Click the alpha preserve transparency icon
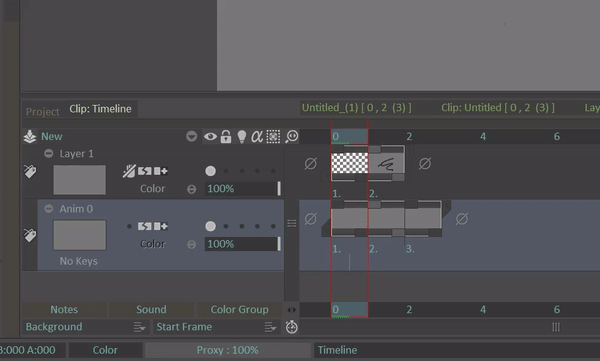This screenshot has height=361, width=600. (x=257, y=137)
